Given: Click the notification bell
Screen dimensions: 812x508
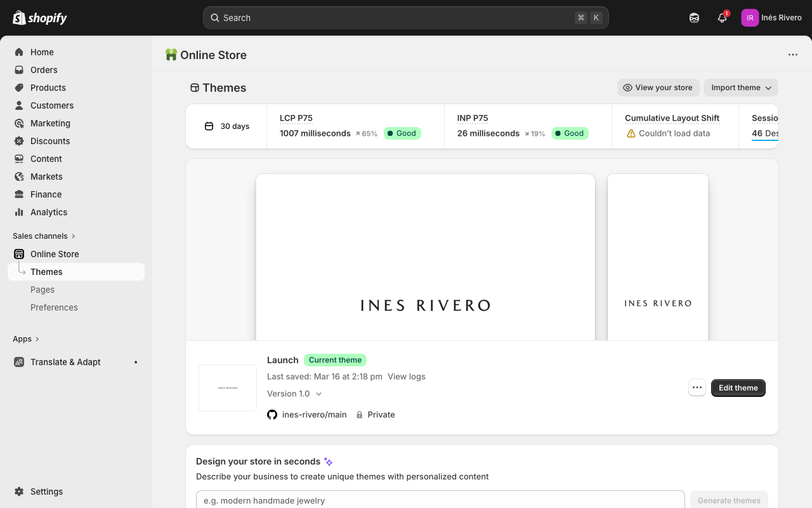Looking at the screenshot, I should point(722,18).
